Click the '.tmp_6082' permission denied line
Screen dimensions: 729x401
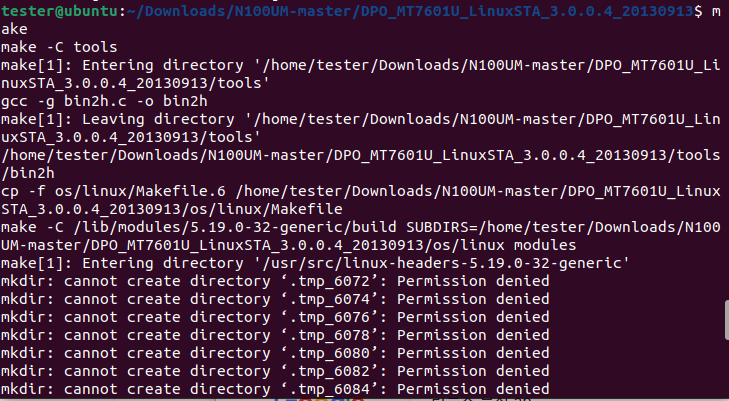coord(275,371)
